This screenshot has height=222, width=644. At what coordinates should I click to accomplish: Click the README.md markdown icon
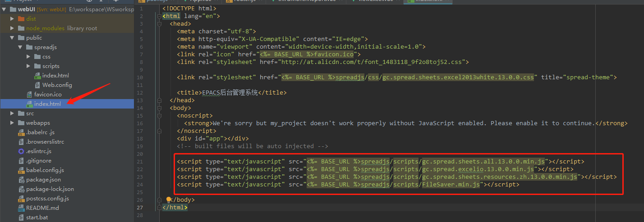click(x=21, y=208)
